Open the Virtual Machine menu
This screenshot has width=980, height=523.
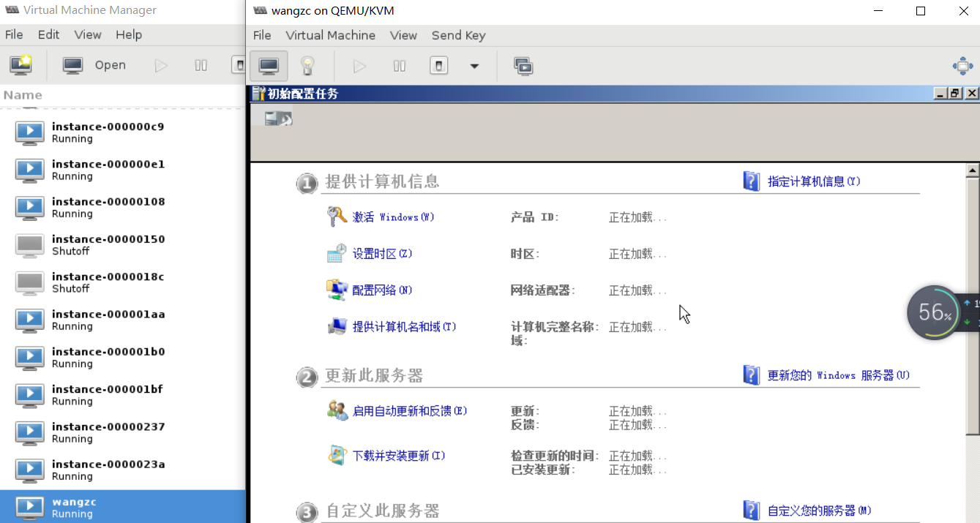(330, 34)
